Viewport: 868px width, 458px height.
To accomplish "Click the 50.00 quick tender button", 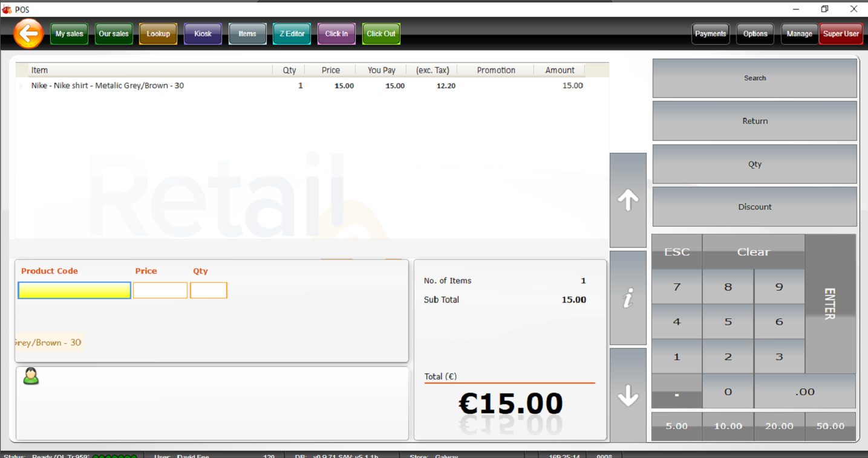I will 830,426.
